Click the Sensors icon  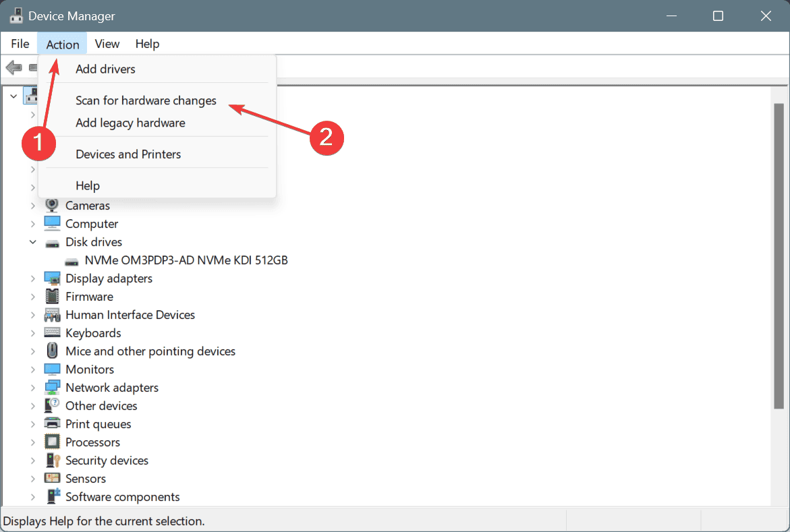click(x=52, y=478)
